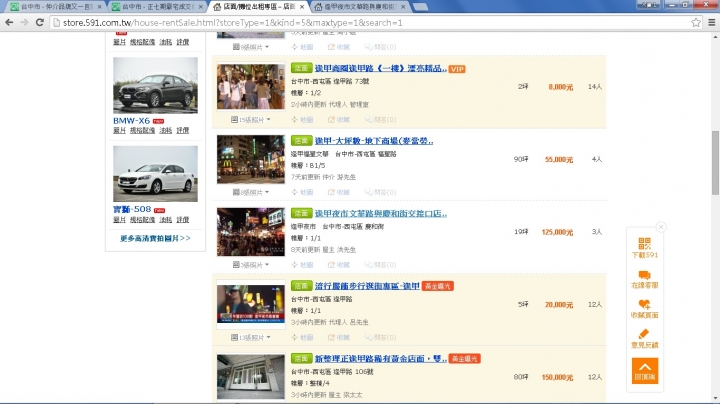Open Q&A (問答) for the 8,000元 listing
The image size is (720, 404).
click(381, 120)
